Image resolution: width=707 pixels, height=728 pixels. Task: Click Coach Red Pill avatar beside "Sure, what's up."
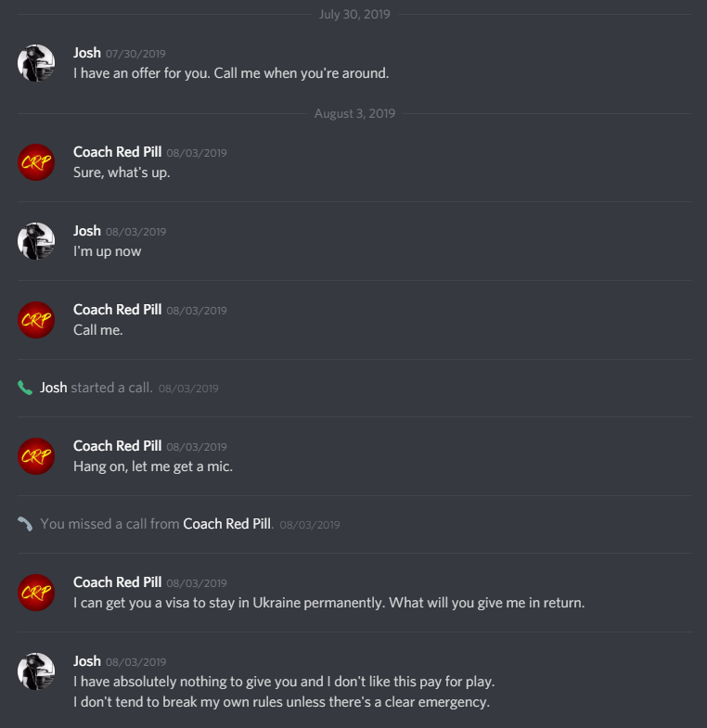pyautogui.click(x=36, y=161)
